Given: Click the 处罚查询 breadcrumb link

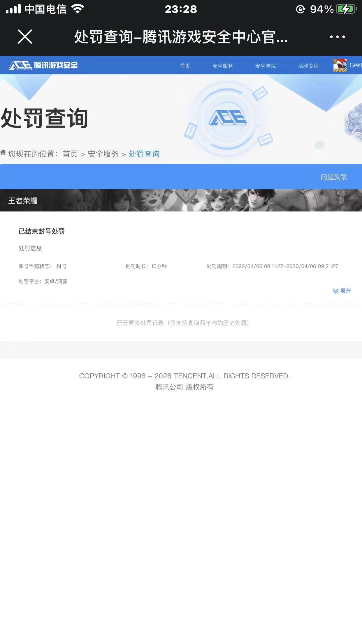Looking at the screenshot, I should (144, 154).
